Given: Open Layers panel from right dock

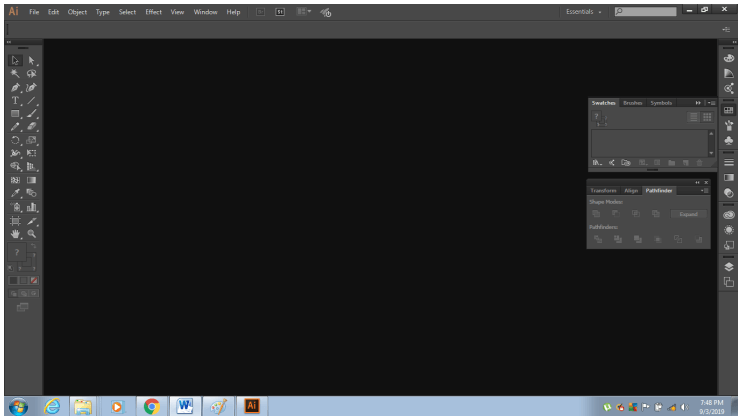Looking at the screenshot, I should point(729,267).
